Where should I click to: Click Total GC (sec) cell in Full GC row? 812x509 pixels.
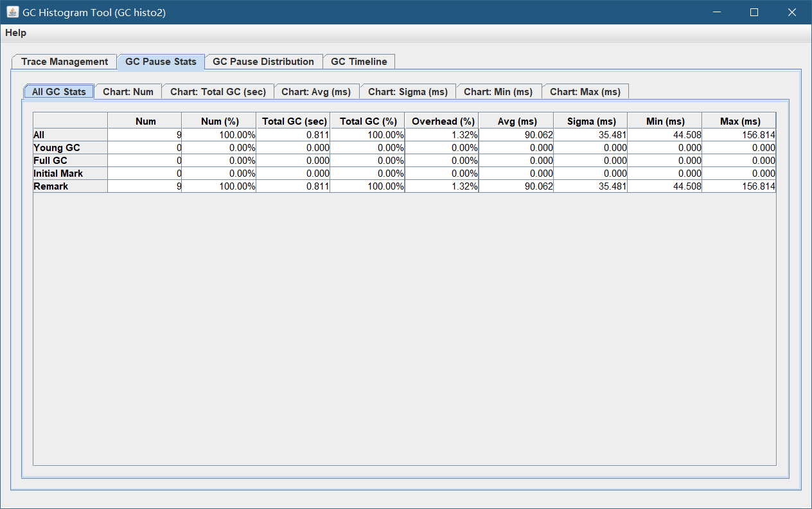(294, 161)
